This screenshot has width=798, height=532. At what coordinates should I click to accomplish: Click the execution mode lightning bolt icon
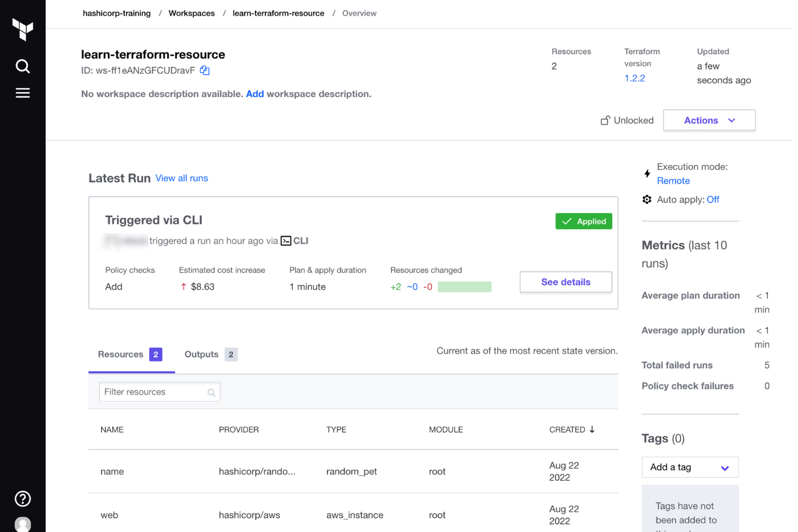click(647, 174)
